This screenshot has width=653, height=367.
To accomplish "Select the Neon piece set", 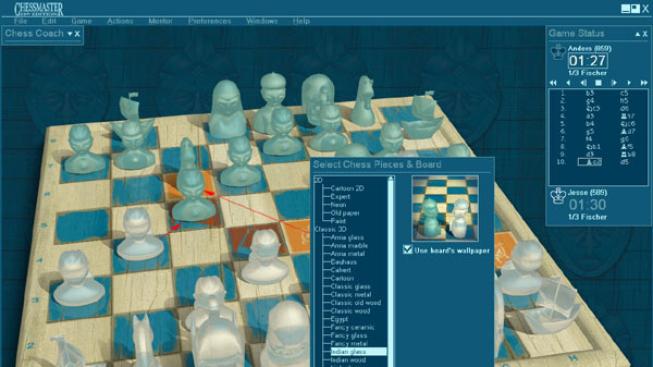I will point(338,205).
